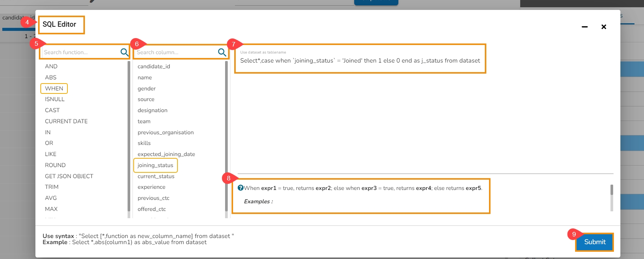Click the blue help question mark icon
Viewport: 644px width, 259px height.
tap(240, 188)
